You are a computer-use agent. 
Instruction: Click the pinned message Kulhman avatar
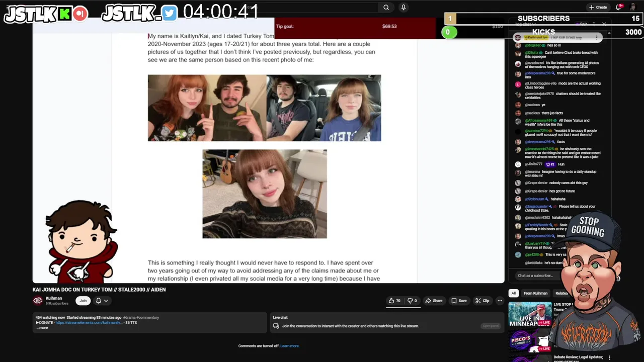pyautogui.click(x=518, y=38)
